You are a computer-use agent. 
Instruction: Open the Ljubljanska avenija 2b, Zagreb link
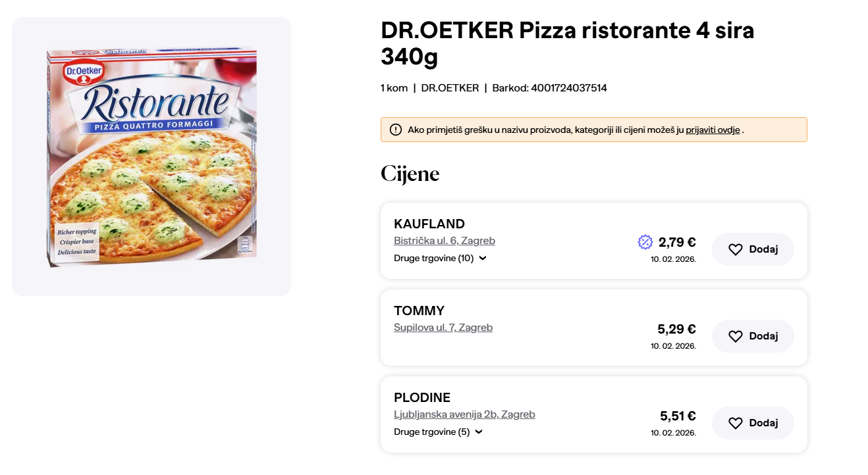(x=464, y=414)
